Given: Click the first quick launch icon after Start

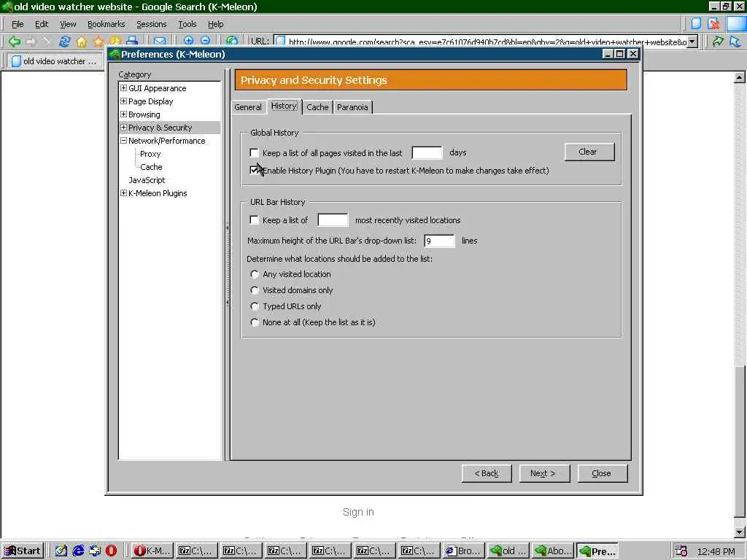Looking at the screenshot, I should [x=61, y=551].
